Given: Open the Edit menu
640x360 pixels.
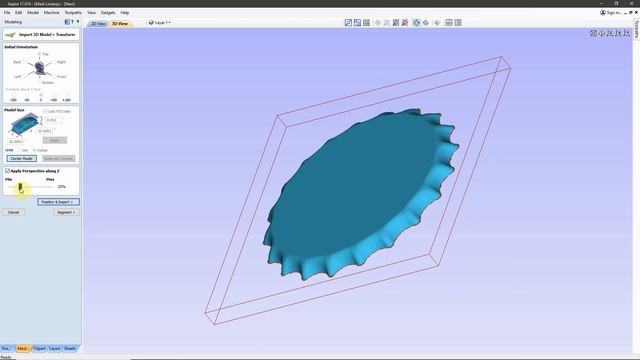Looking at the screenshot, I should click(x=19, y=13).
